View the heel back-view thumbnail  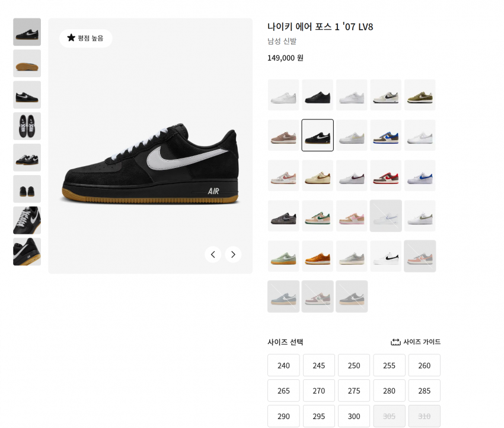[x=27, y=189]
